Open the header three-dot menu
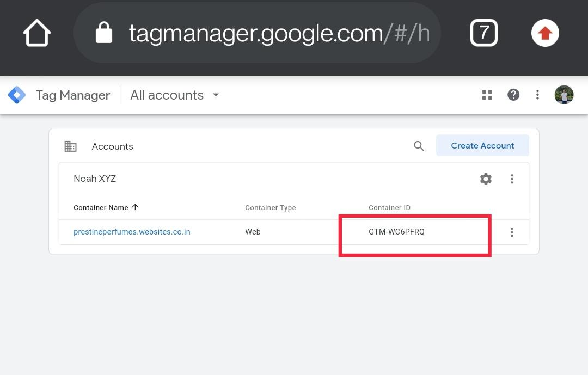The height and width of the screenshot is (375, 588). pyautogui.click(x=537, y=95)
